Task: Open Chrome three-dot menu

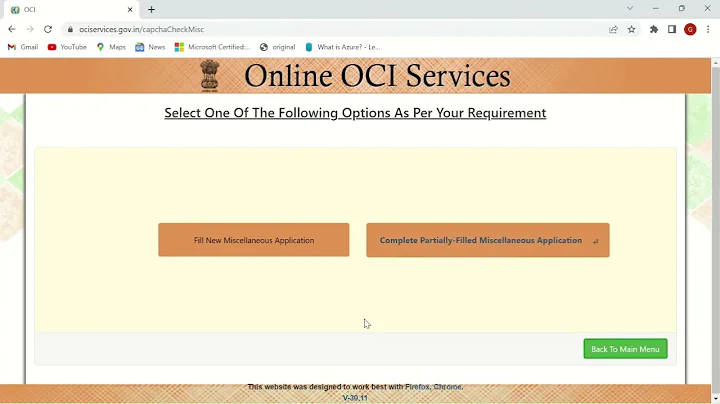Action: 708,29
